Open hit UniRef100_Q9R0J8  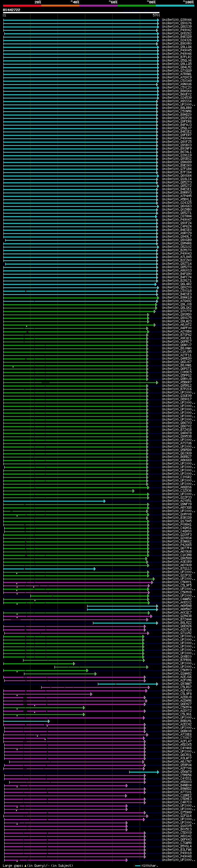[176, 379]
